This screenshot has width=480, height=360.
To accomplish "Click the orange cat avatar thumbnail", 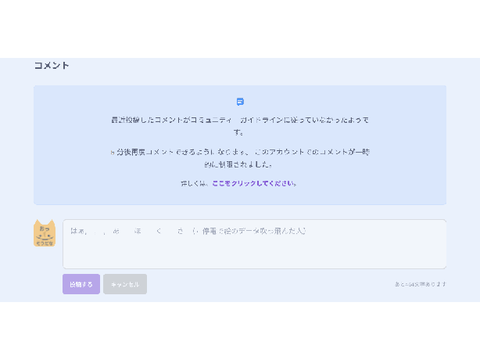I will tap(45, 233).
